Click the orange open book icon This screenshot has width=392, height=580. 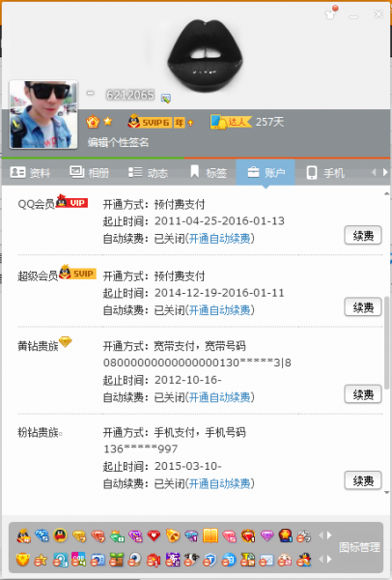point(210,536)
